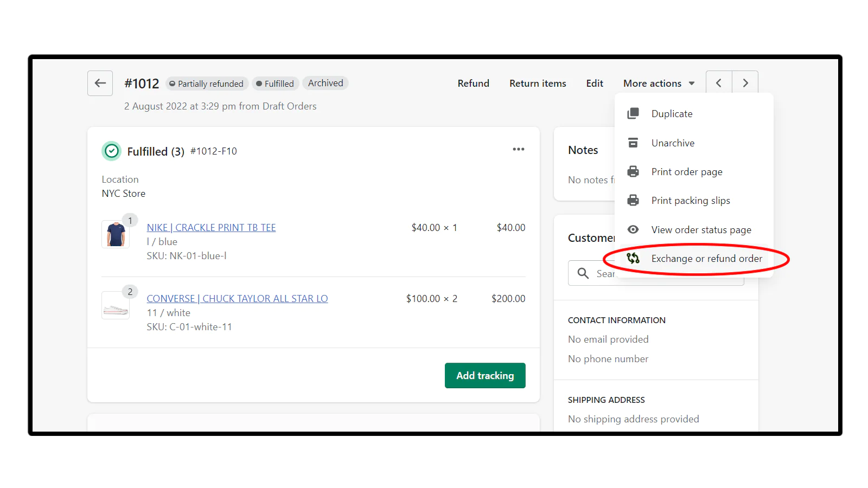Open the CONVERSE CHUCK TAYLOR product link
The image size is (868, 488).
click(237, 298)
